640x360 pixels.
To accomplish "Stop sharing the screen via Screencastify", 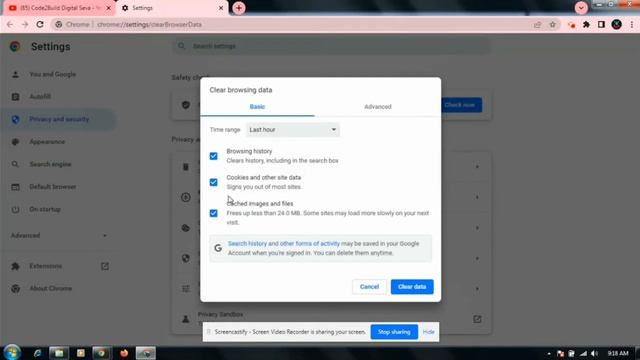I will 394,332.
